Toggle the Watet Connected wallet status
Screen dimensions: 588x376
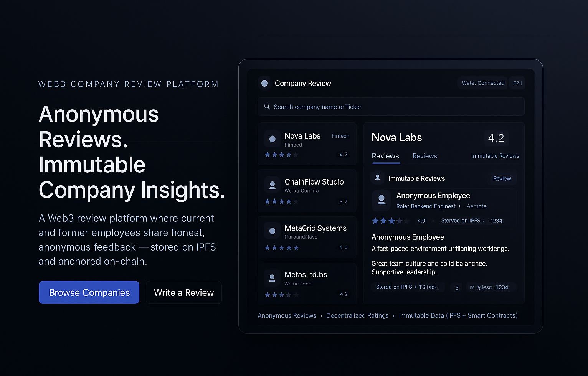click(x=482, y=83)
